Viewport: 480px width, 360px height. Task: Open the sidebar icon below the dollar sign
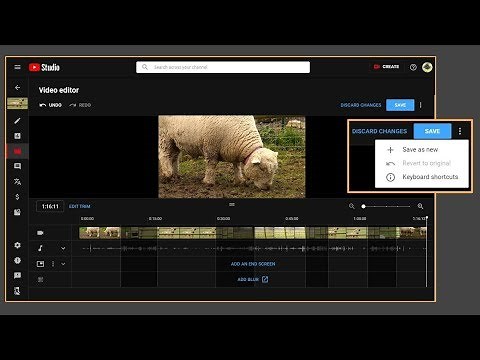(x=17, y=212)
